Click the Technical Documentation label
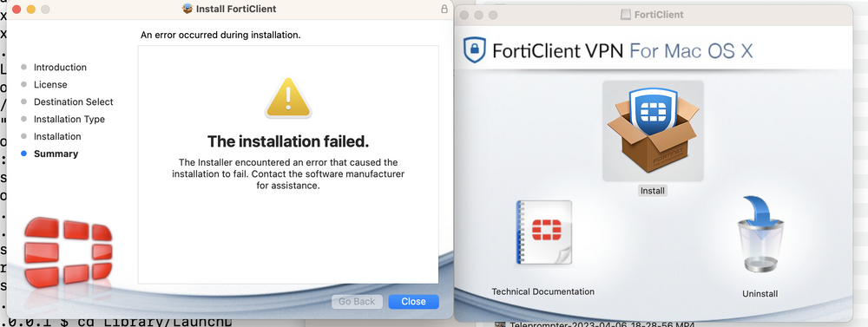868x327 pixels. coord(543,291)
